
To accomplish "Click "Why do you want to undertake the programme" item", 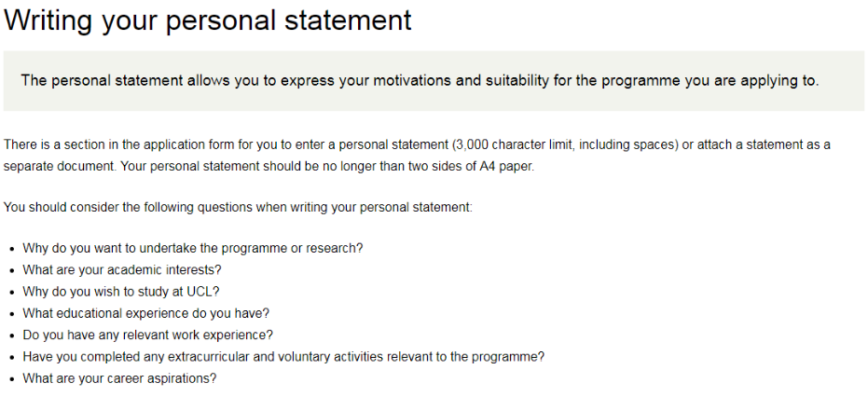I will coord(192,249).
